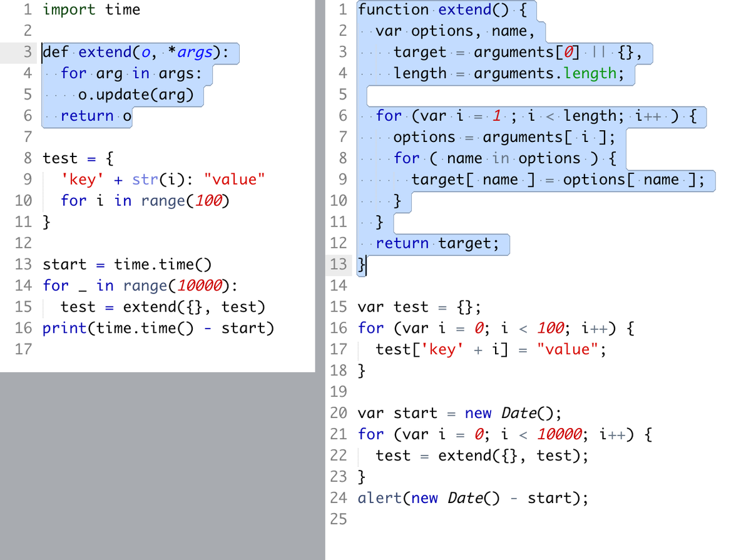751x560 pixels.
Task: Click 'target = arguments[0] || {},' line
Action: pyautogui.click(x=518, y=52)
